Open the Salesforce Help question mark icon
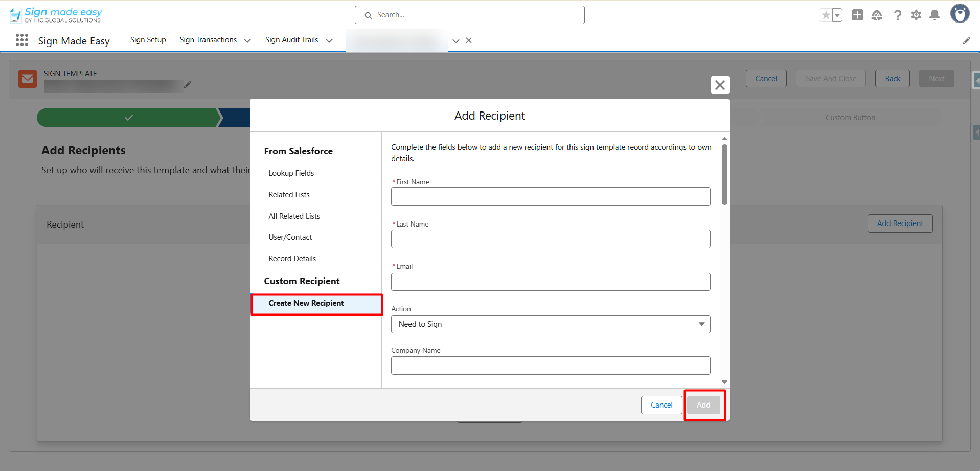Viewport: 980px width, 471px height. 897,15
